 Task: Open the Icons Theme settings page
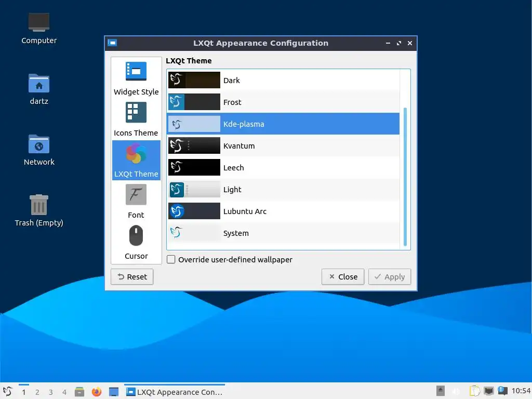pos(136,120)
